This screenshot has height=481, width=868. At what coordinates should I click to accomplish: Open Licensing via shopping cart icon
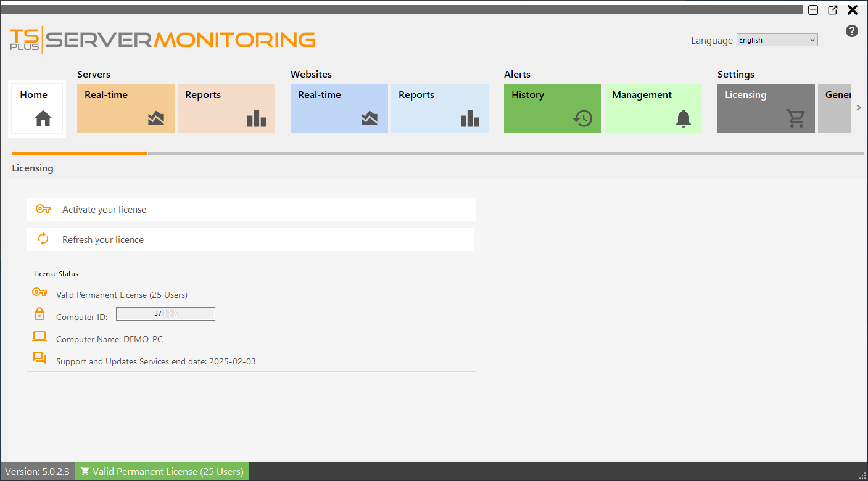(796, 116)
